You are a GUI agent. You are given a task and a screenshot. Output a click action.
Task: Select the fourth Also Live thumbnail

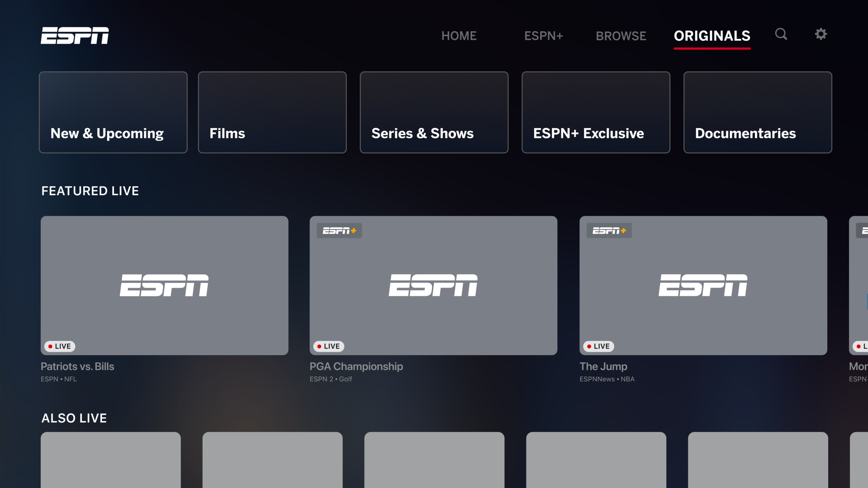(x=596, y=460)
